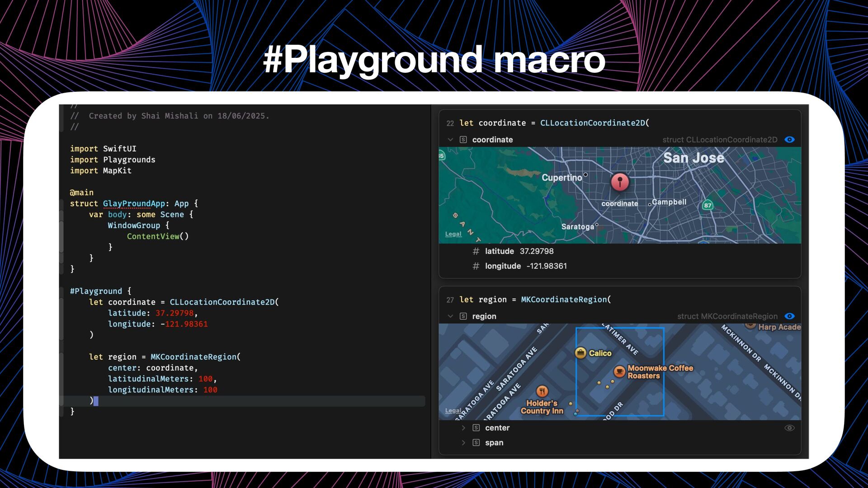Click 'import MapKit' line in editor
This screenshot has width=868, height=488.
[101, 170]
